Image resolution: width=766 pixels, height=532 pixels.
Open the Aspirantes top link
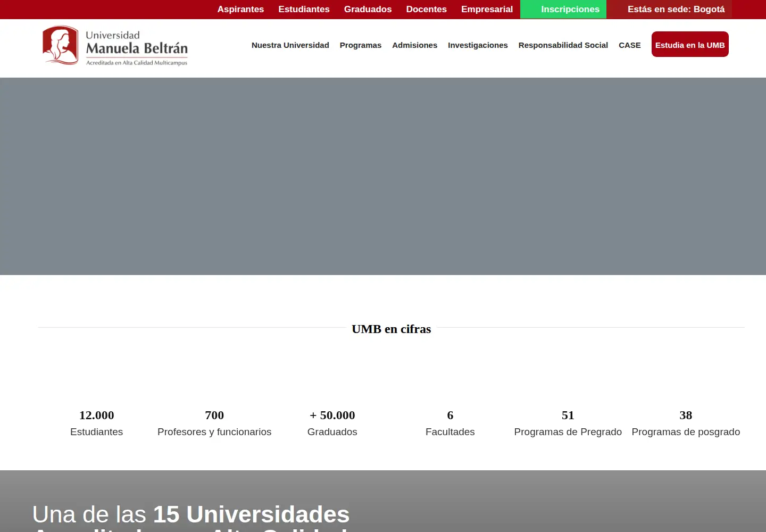[240, 9]
